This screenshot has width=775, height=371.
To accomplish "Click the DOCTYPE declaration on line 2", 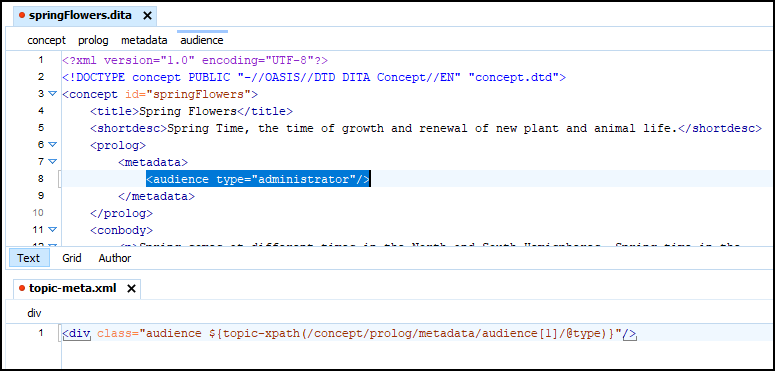I will coord(314,78).
